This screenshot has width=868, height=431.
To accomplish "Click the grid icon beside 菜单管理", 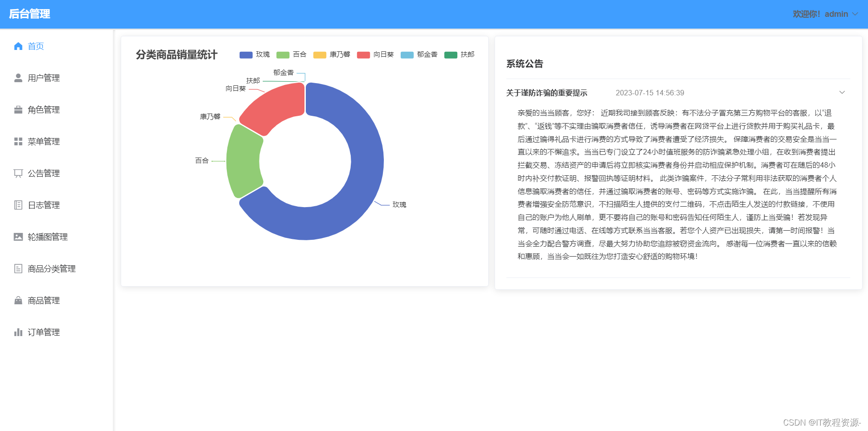I will [18, 142].
